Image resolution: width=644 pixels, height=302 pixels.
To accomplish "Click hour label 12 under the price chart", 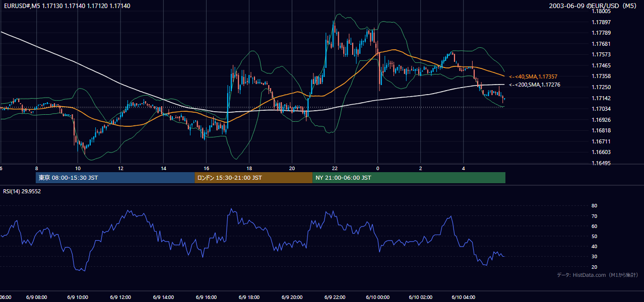I will pos(120,168).
